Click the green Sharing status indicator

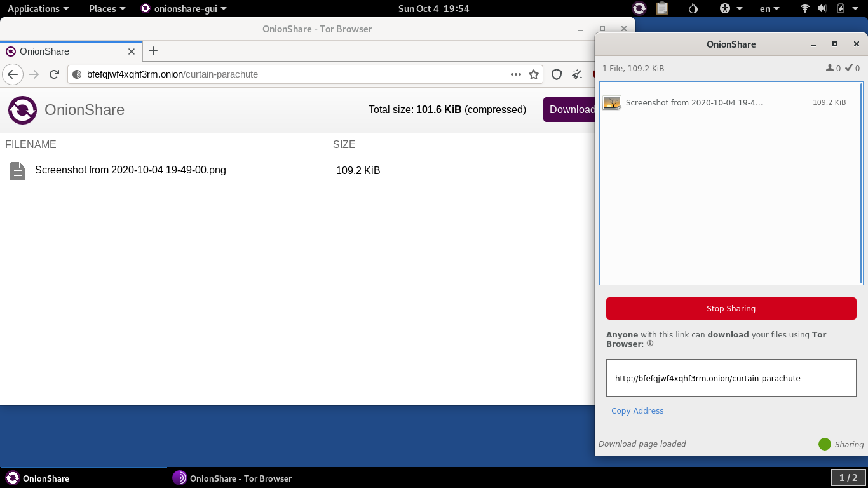[824, 444]
